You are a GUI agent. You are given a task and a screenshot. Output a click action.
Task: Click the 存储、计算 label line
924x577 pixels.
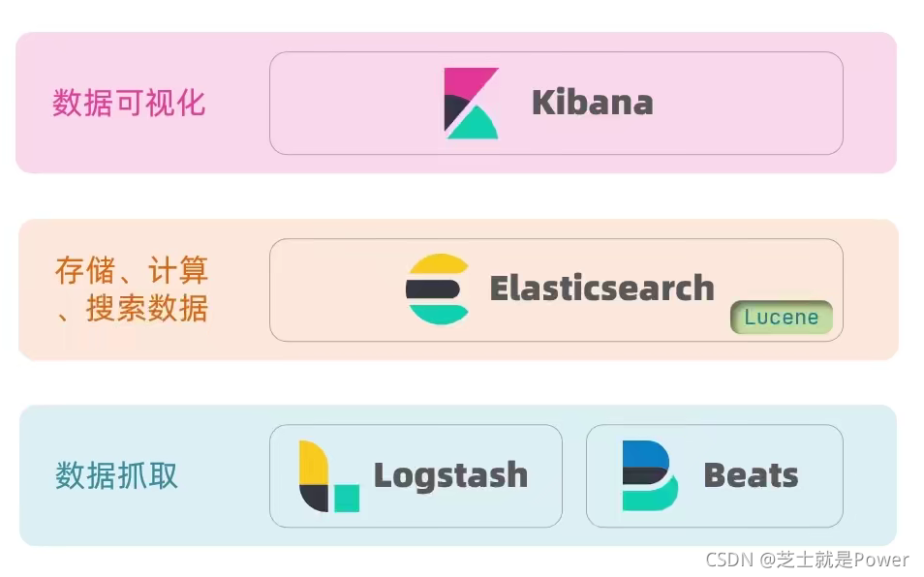[132, 270]
